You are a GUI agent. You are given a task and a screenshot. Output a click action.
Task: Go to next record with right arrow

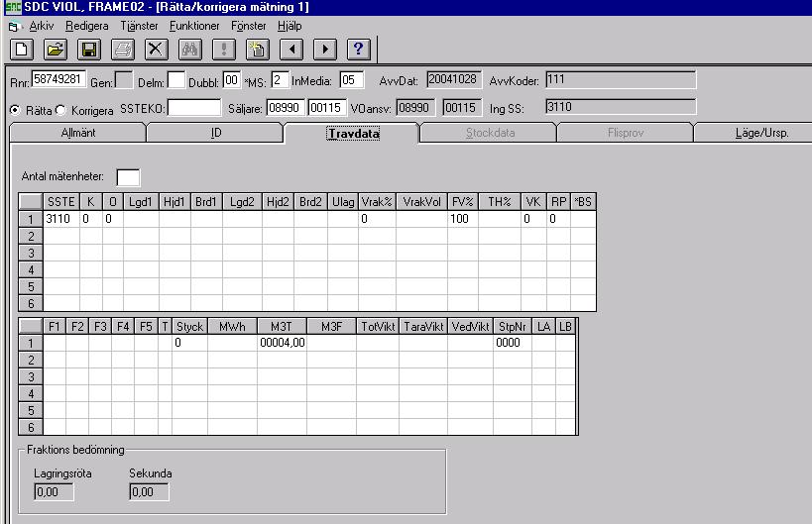coord(325,50)
